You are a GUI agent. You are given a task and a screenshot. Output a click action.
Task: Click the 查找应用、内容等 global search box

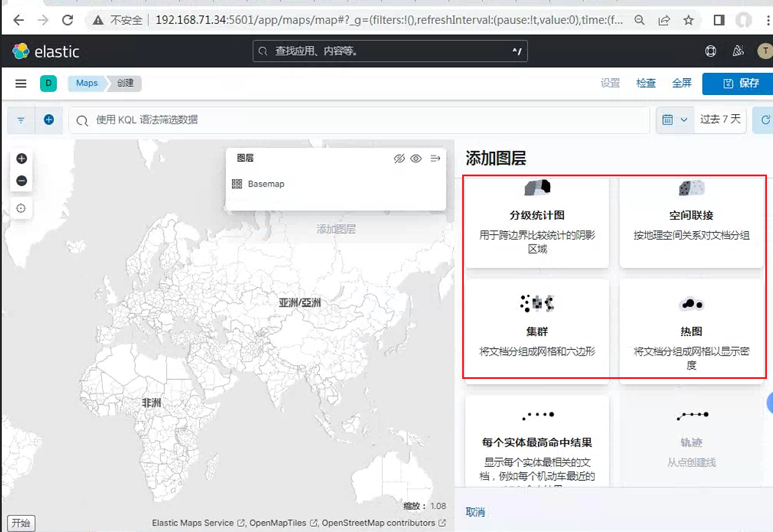point(390,51)
